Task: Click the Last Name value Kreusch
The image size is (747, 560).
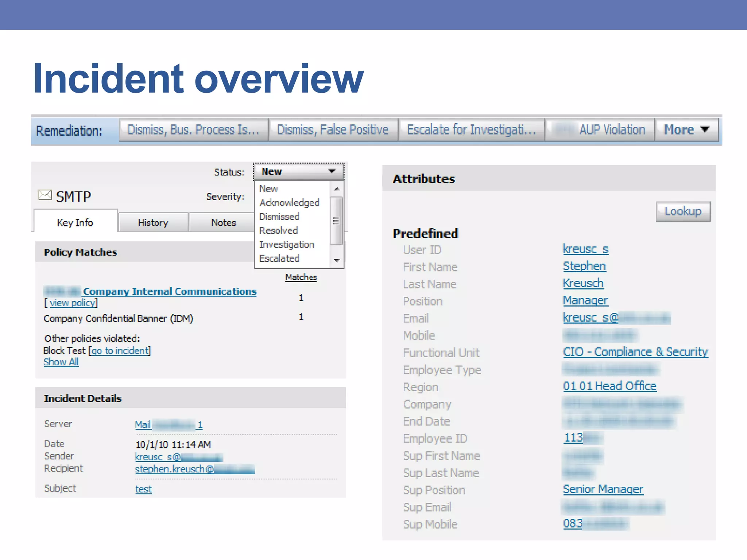Action: 583,283
